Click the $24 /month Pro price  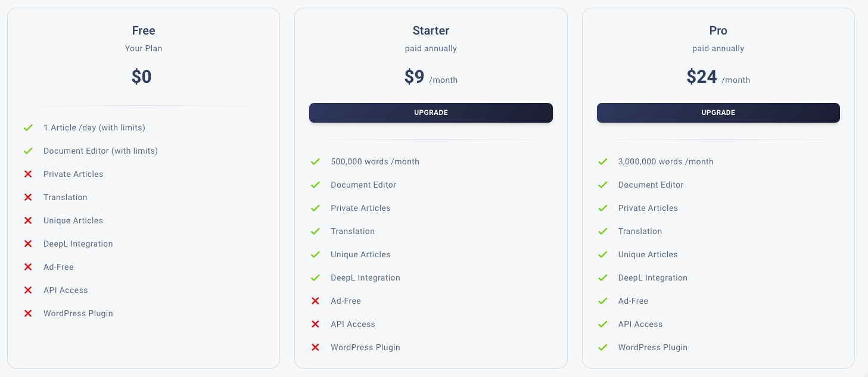718,77
